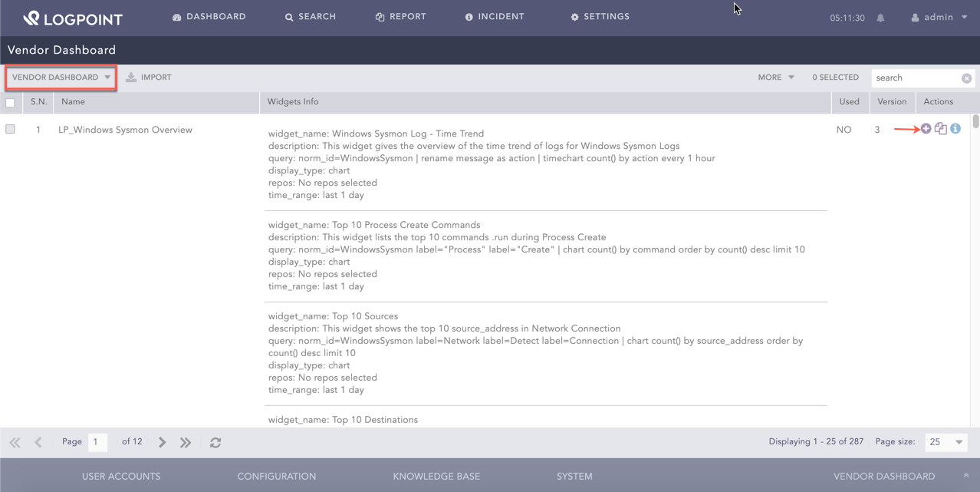Screen dimensions: 980x492
Task: Go to the next page arrow
Action: [162, 442]
